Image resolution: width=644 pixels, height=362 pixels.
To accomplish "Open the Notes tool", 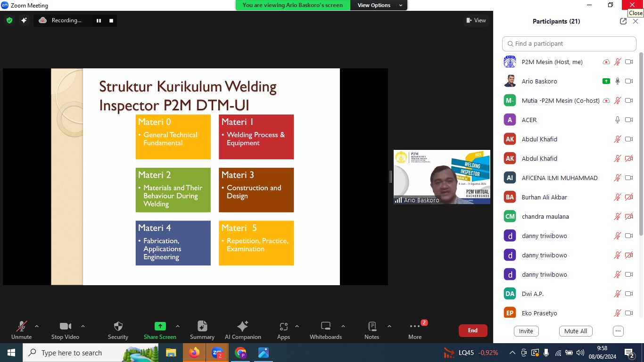I will click(x=372, y=330).
